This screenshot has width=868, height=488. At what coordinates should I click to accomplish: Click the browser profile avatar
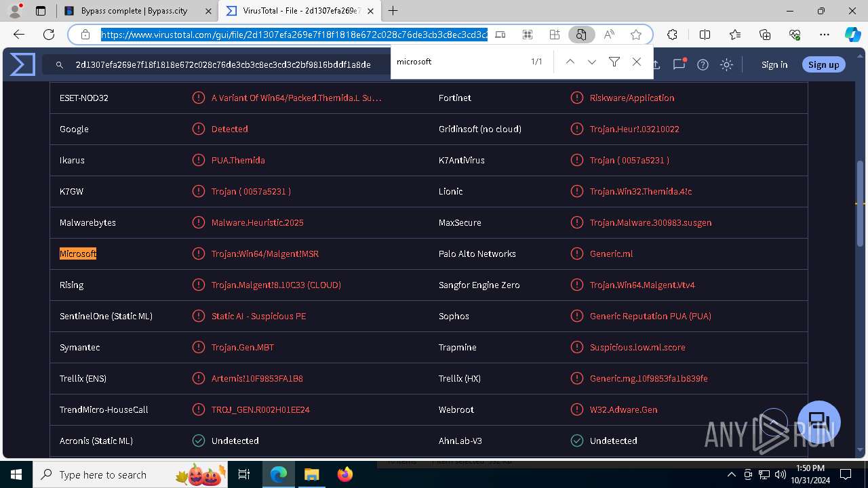tap(15, 11)
